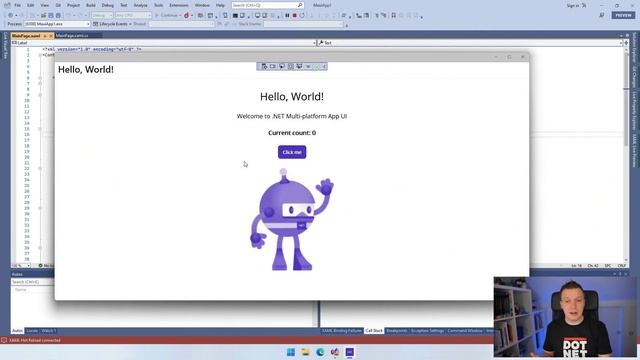Open the Any CPU platform dropdown
This screenshot has height=360, width=640.
(133, 16)
